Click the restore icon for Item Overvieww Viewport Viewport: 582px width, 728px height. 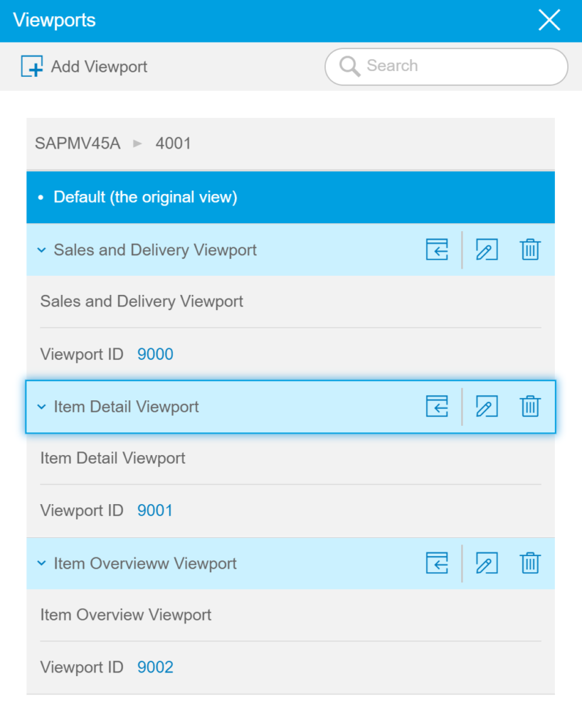(x=437, y=563)
